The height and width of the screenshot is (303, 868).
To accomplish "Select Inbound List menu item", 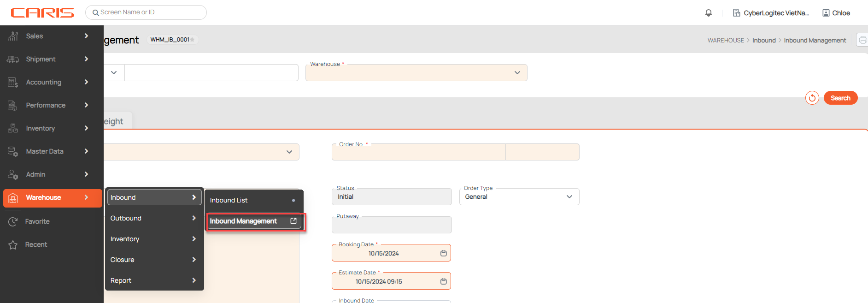I will coord(229,200).
